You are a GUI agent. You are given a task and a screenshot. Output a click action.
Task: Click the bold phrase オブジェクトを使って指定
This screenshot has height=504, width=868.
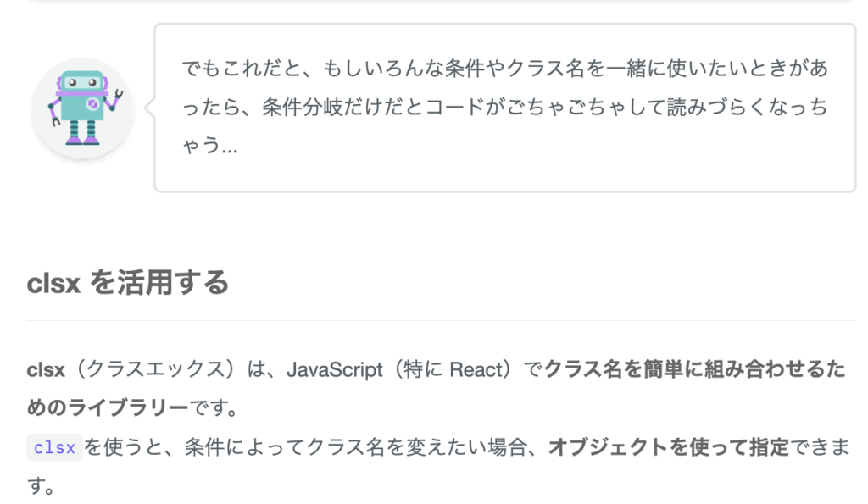[x=669, y=447]
